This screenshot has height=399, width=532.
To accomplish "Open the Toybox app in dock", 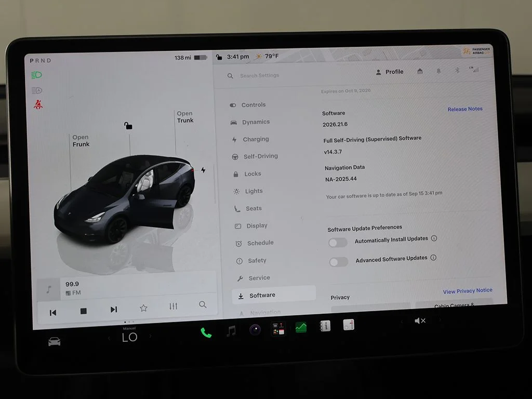I will click(x=278, y=329).
